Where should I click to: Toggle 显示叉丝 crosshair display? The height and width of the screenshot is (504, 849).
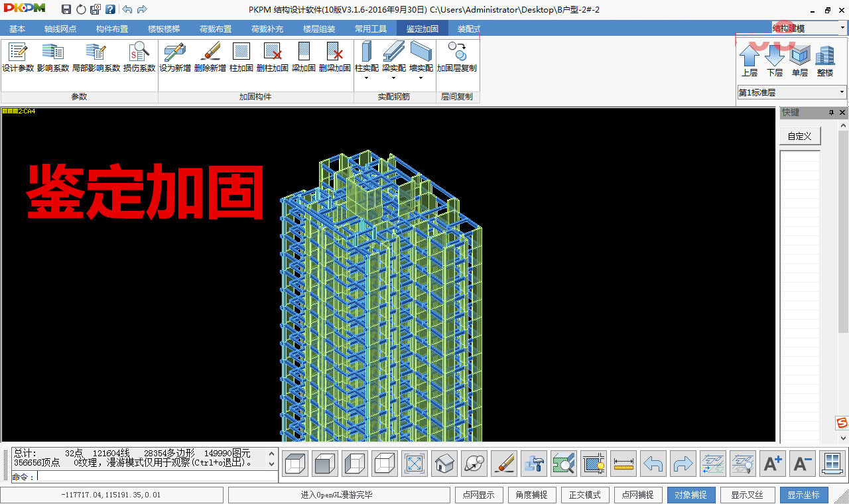pyautogui.click(x=747, y=495)
